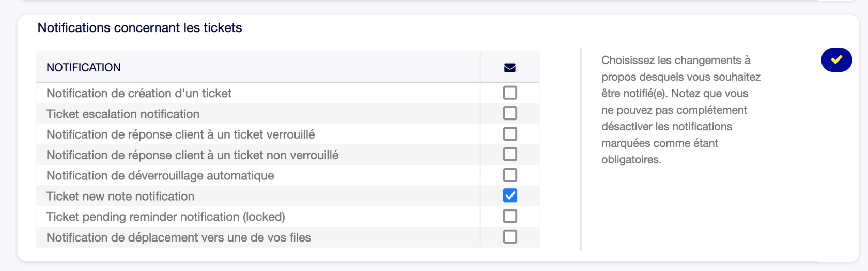Screen dimensions: 868x271
Task: Check the Ticket escalation notification box
Action: [510, 113]
